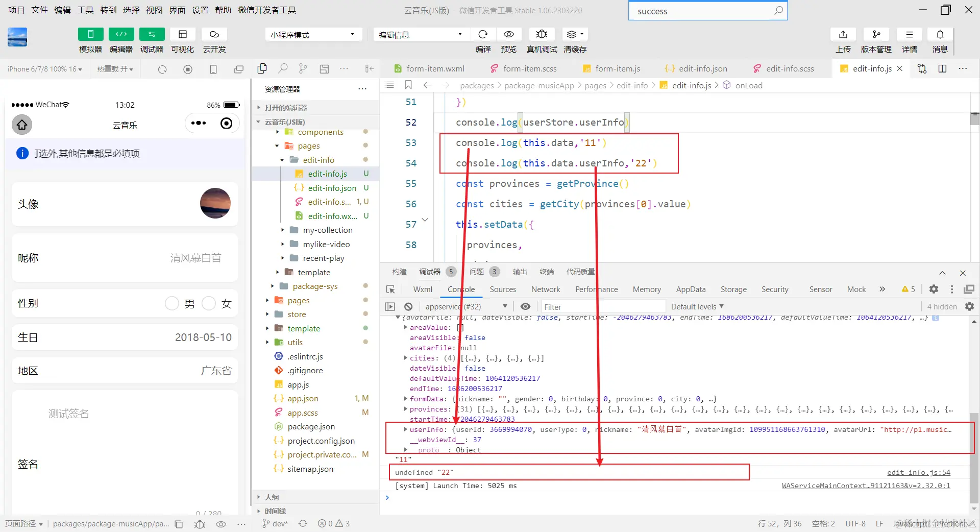The image size is (980, 532).
Task: Open the 工具 menu
Action: [x=85, y=10]
